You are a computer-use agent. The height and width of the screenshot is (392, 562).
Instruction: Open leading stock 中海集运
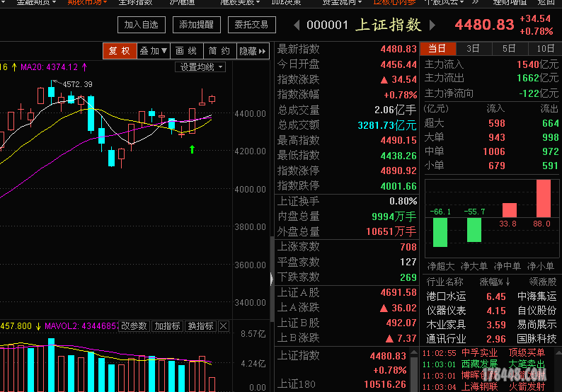pyautogui.click(x=537, y=296)
